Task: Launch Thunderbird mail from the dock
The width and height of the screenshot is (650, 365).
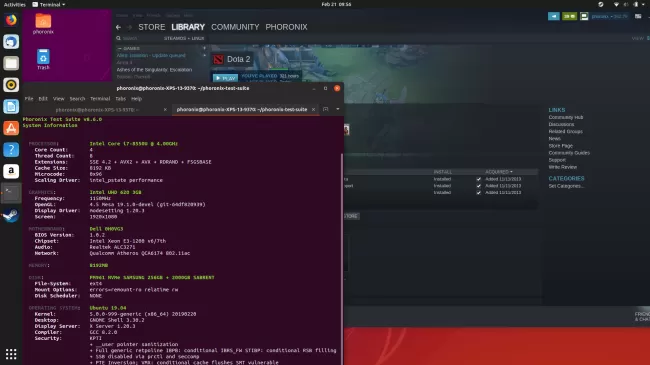Action: coord(11,41)
